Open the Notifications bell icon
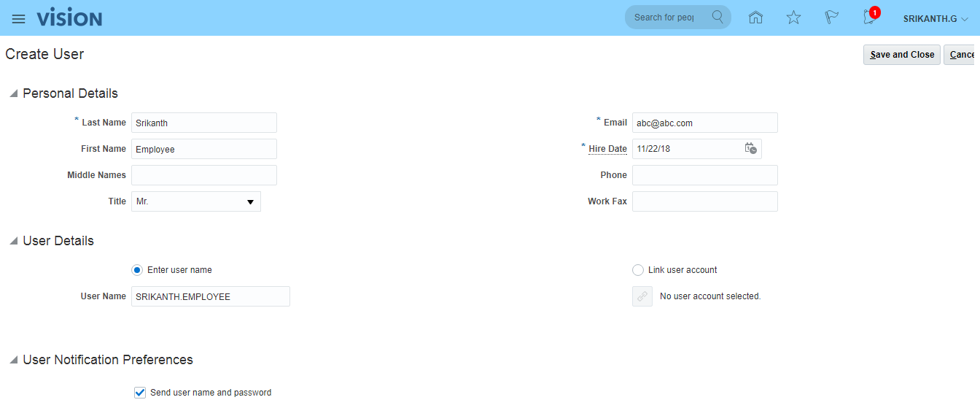The image size is (980, 408). pyautogui.click(x=869, y=18)
